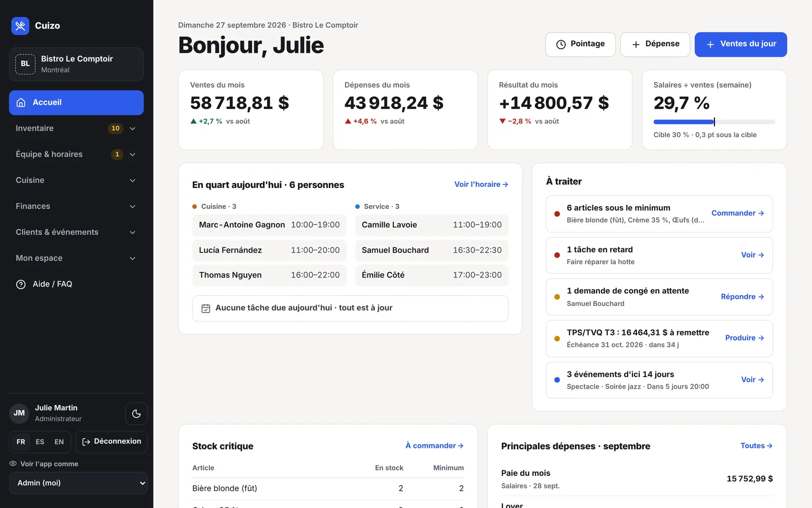Viewport: 812px width, 508px height.
Task: Click Répondre for demande de congé
Action: coord(742,297)
